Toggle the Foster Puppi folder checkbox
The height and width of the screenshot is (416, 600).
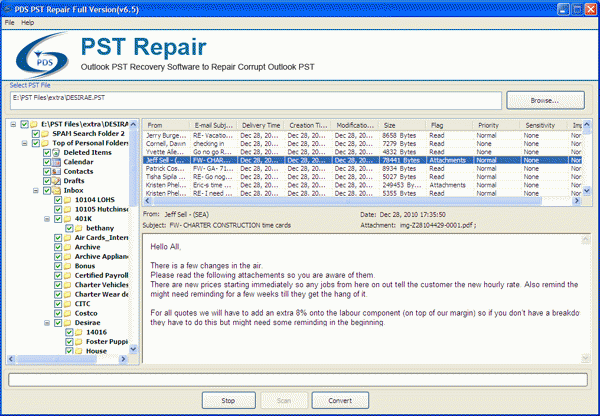point(69,341)
